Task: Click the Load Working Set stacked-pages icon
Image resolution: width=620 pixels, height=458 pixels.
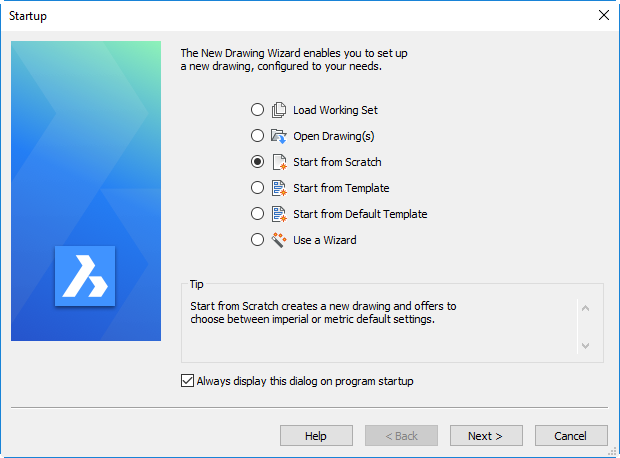Action: coord(279,110)
